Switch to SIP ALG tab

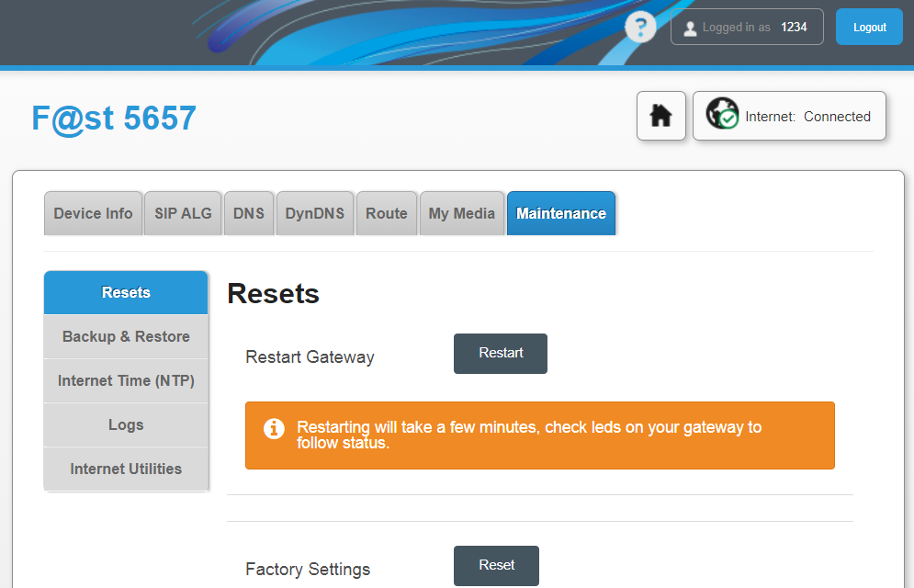click(x=183, y=213)
